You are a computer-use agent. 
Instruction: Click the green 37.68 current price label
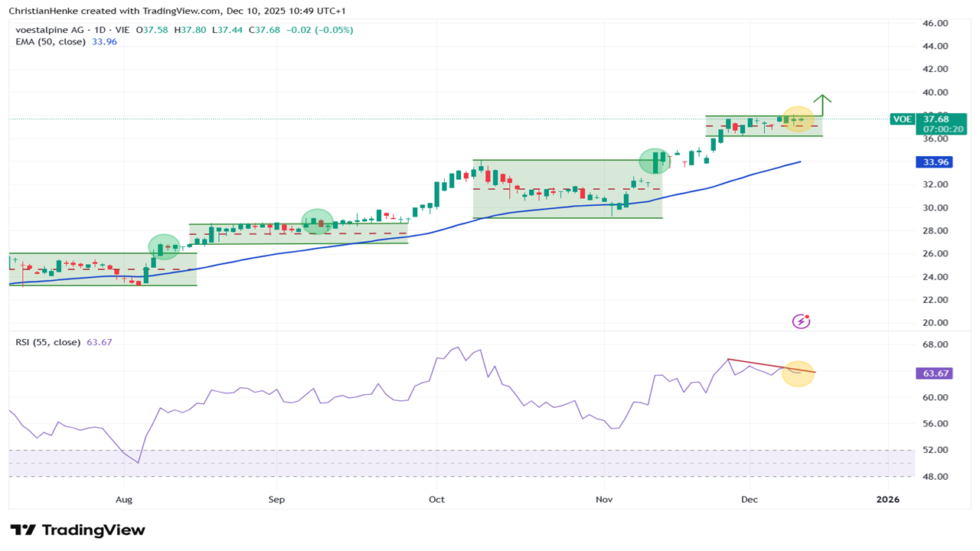tap(936, 119)
